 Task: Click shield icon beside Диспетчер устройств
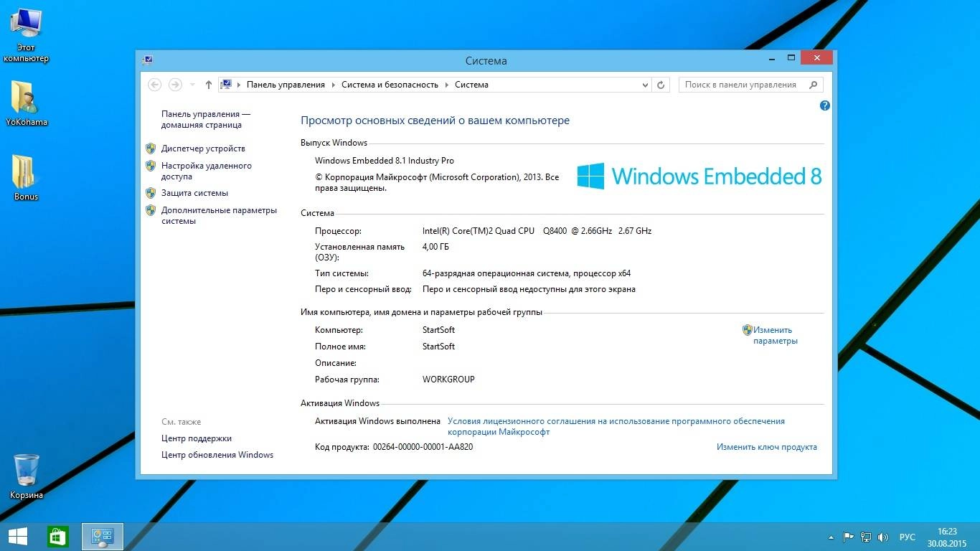coord(151,149)
